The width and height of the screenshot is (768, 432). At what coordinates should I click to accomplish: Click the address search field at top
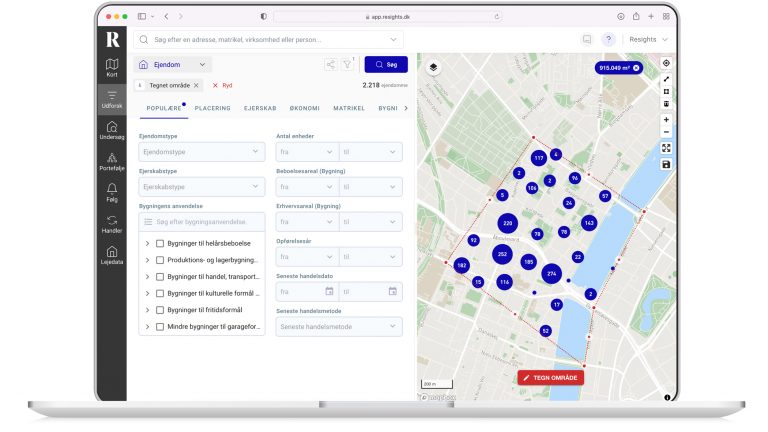[x=270, y=40]
